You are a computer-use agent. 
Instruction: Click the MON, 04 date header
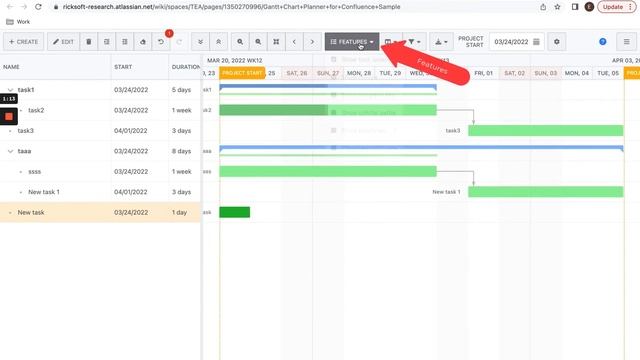577,73
